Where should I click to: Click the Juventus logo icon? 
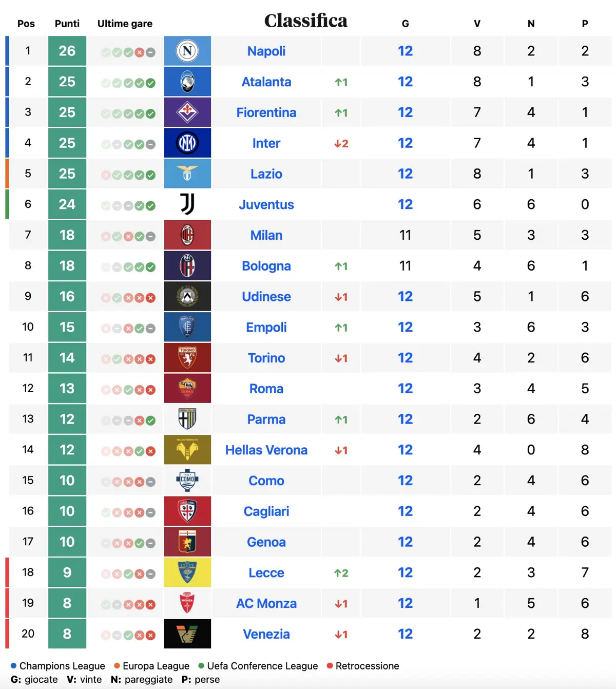187,204
